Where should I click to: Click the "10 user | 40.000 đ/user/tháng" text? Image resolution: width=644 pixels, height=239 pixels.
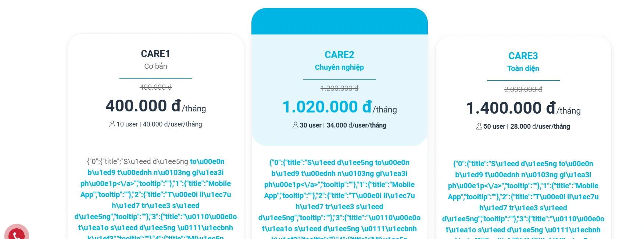click(x=159, y=124)
